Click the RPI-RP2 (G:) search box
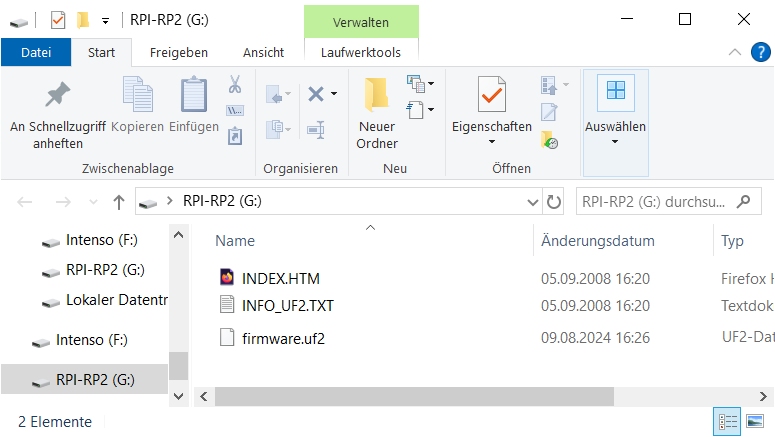The image size is (775, 437). (x=655, y=202)
